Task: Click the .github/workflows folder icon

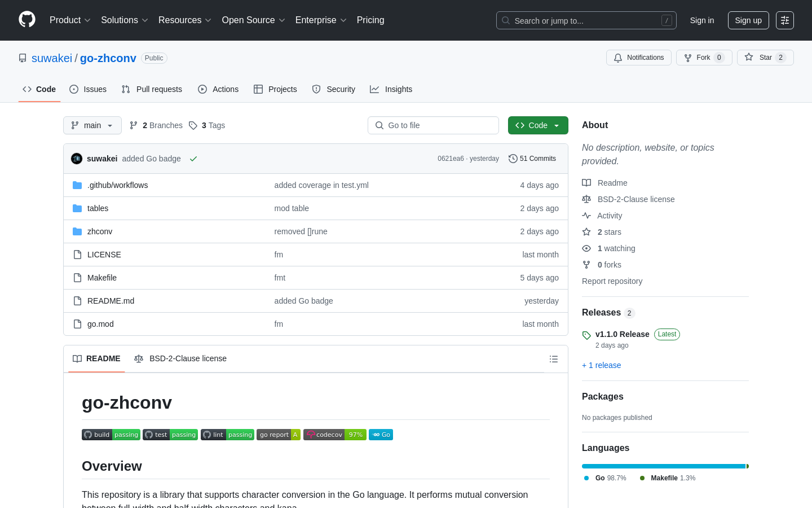Action: pyautogui.click(x=77, y=185)
